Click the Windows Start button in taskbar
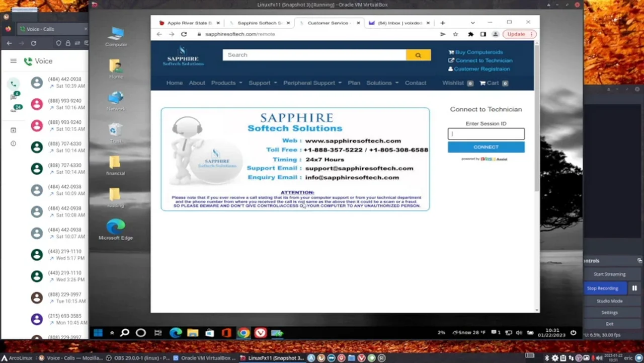The height and width of the screenshot is (363, 644). coord(98,333)
